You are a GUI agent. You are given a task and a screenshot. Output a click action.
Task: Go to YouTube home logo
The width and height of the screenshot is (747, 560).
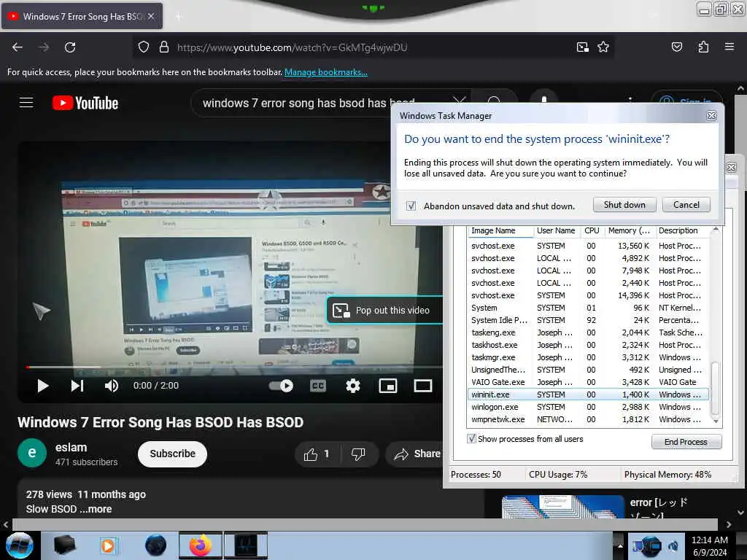(x=85, y=103)
